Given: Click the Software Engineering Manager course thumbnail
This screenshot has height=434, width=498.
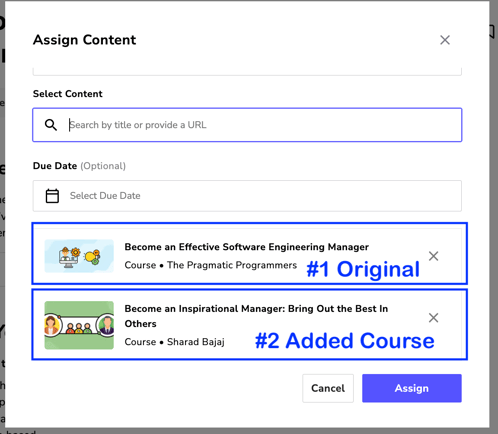Looking at the screenshot, I should 79,256.
